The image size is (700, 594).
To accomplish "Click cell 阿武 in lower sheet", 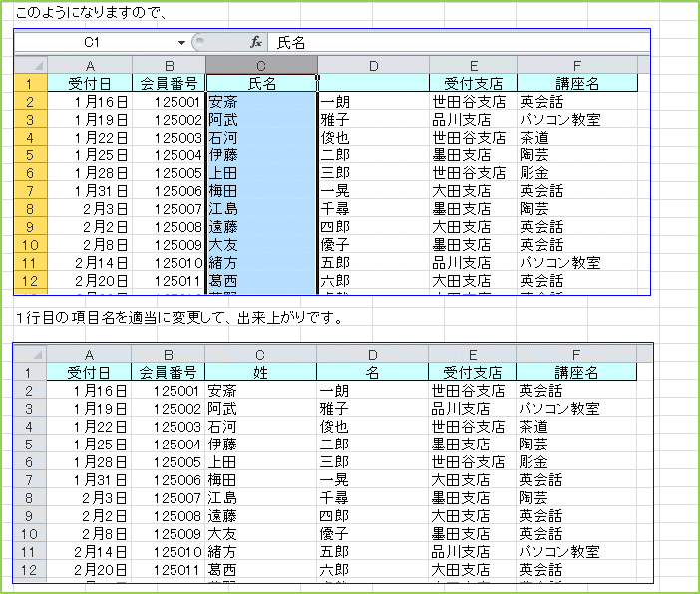I will (260, 409).
